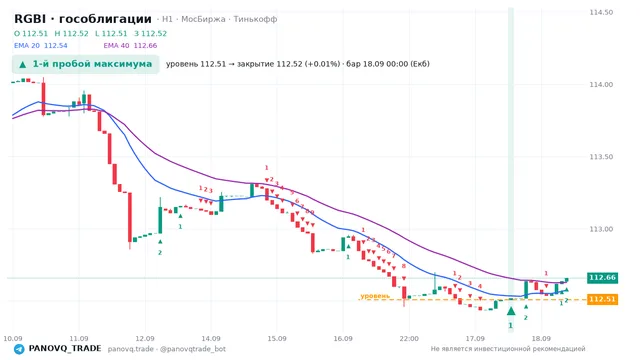Screen dimensions: 640x360
Task: Click the 113.50 price axis label
Action: (601, 157)
